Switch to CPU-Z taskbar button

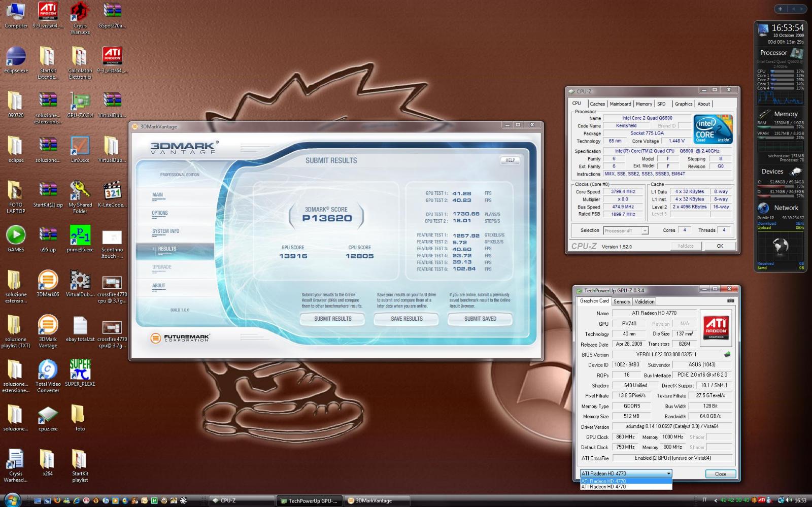click(242, 500)
